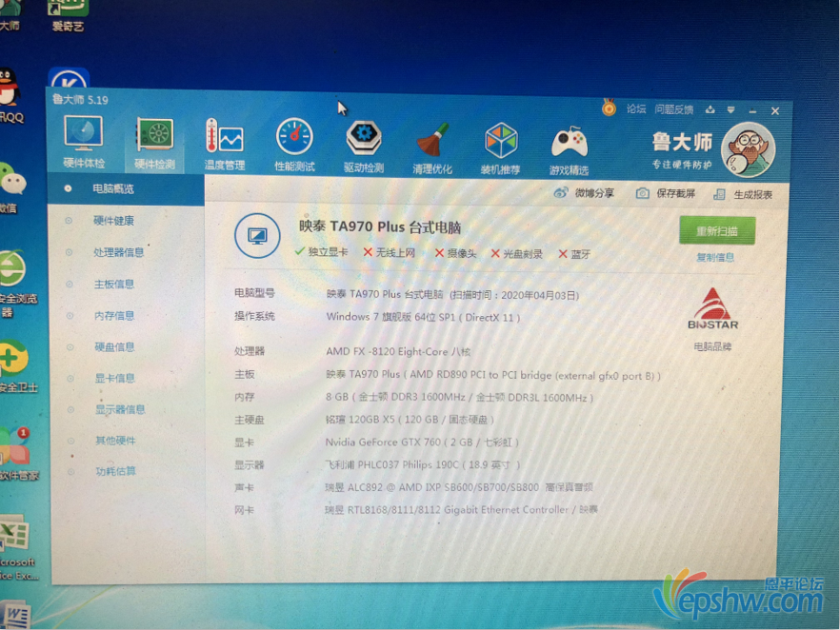Click the 鲁大师 mascot avatar
This screenshot has height=630, width=840.
pos(749,149)
